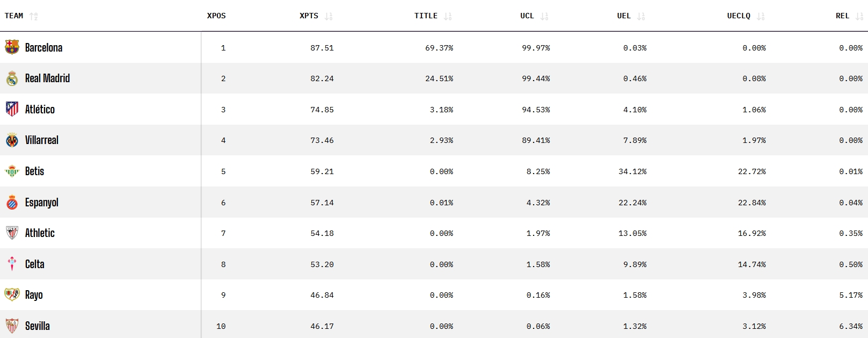Sort by UECLQ column arrows
This screenshot has width=868, height=338.
(760, 16)
